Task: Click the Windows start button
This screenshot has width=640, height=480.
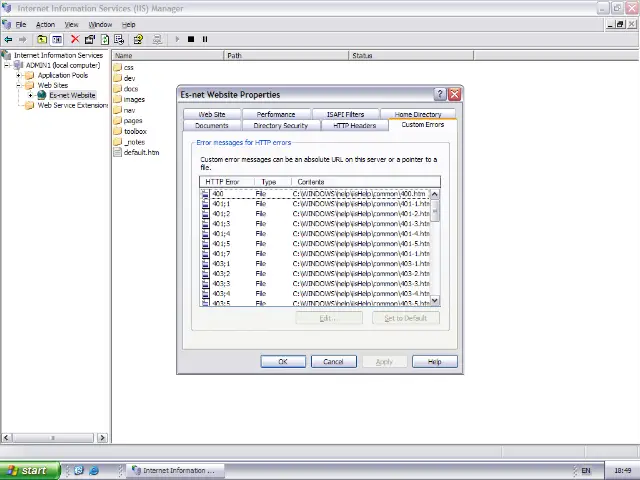Action: pos(30,471)
